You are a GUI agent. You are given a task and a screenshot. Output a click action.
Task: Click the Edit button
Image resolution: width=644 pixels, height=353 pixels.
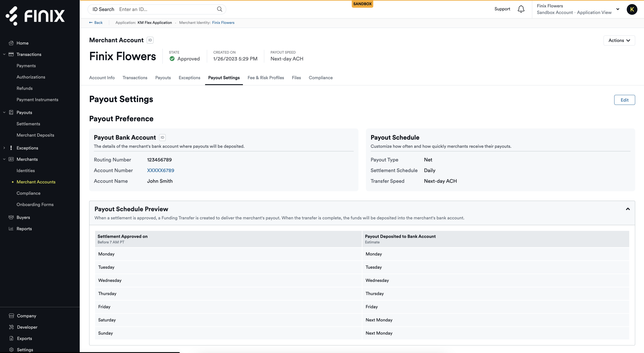click(624, 100)
